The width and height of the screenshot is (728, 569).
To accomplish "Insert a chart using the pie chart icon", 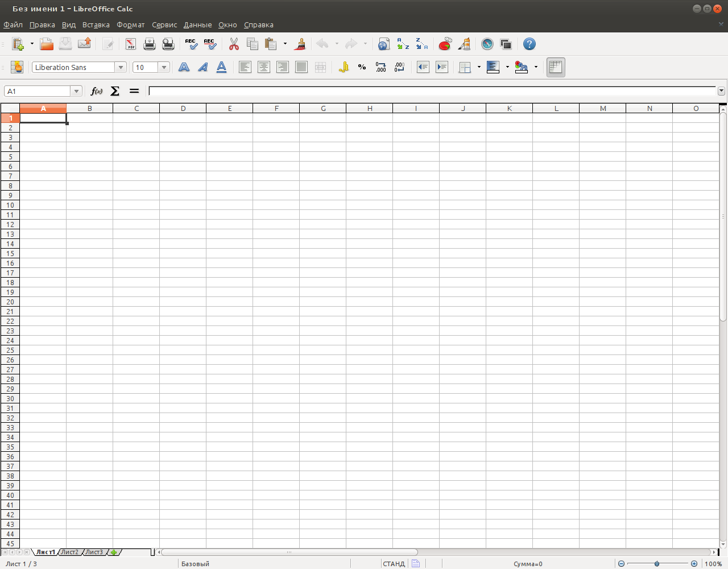I will [x=445, y=44].
